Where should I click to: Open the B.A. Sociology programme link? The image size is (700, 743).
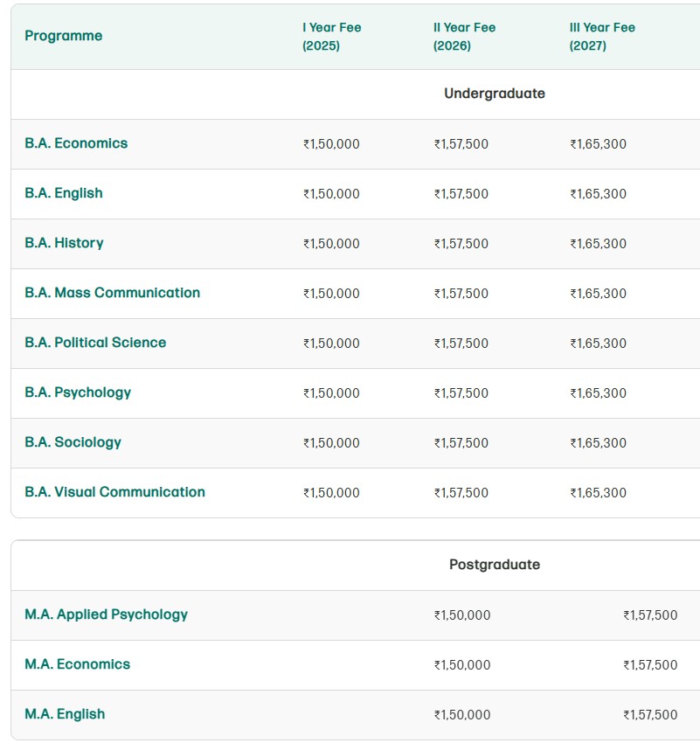tap(73, 442)
